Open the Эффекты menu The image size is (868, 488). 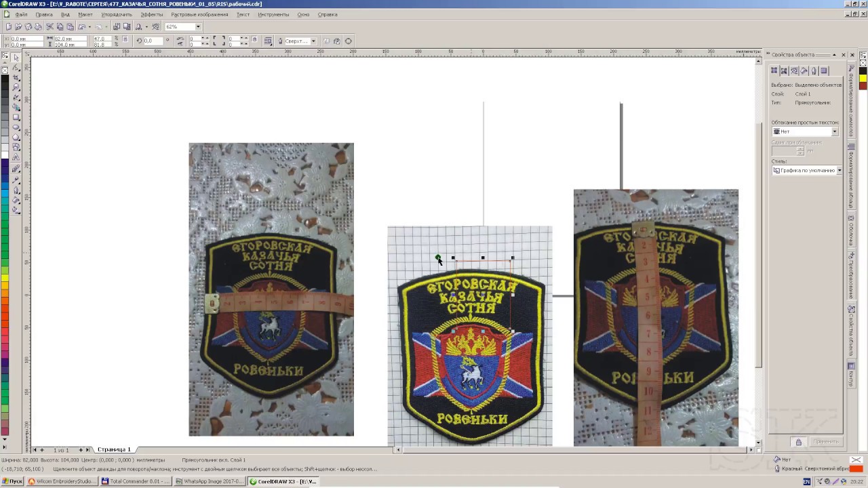pos(152,14)
